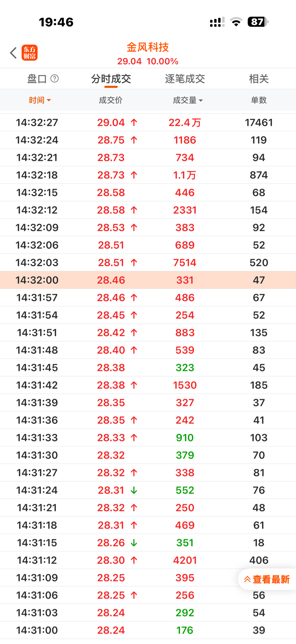Viewport: 296px width, 644px height.
Task: Switch to the 盘口 tab
Action: 37,79
